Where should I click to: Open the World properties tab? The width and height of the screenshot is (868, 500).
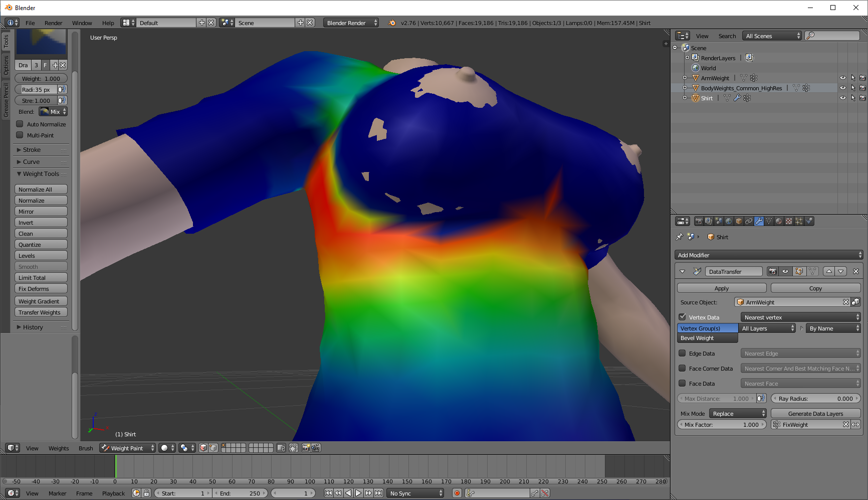point(729,221)
